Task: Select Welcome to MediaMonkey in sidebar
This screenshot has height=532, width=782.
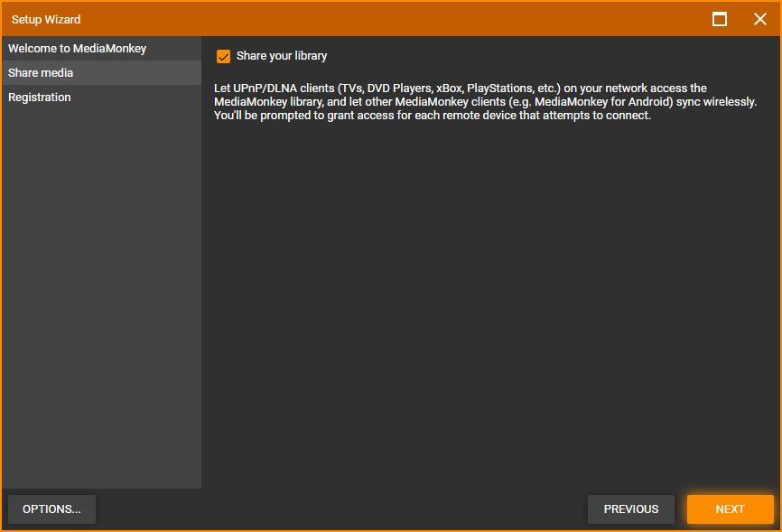Action: (x=77, y=49)
